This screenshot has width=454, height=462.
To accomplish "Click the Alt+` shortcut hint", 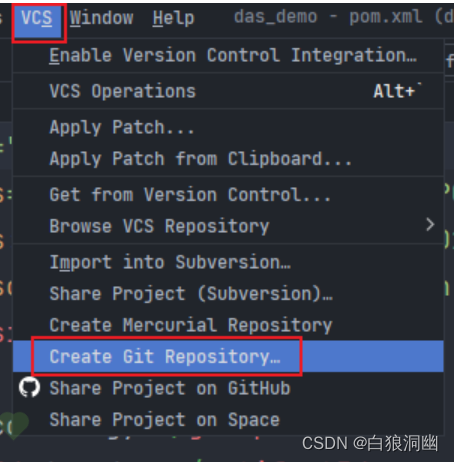I will point(397,91).
